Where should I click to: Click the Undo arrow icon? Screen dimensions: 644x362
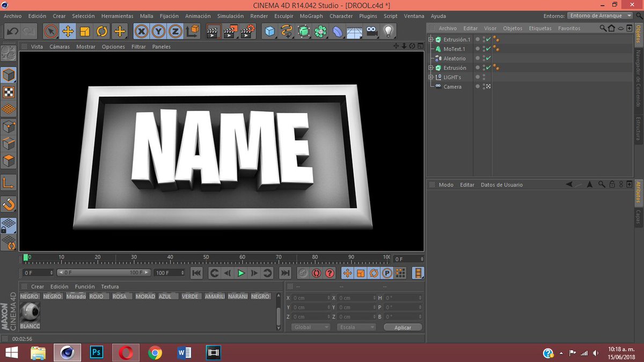(x=12, y=31)
